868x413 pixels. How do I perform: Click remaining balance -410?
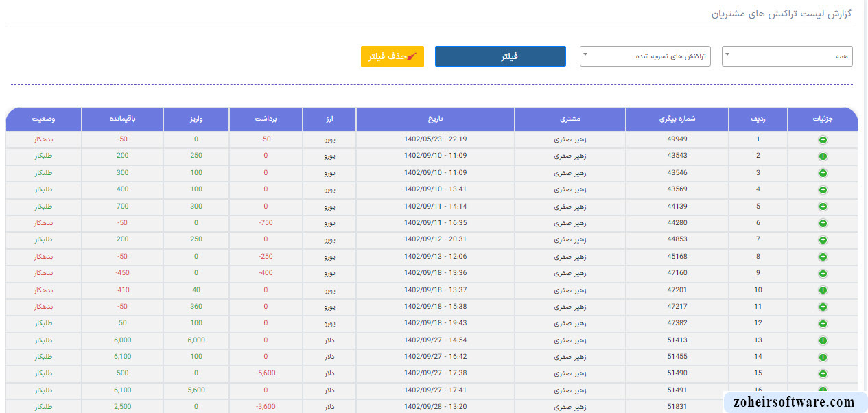[x=122, y=290]
